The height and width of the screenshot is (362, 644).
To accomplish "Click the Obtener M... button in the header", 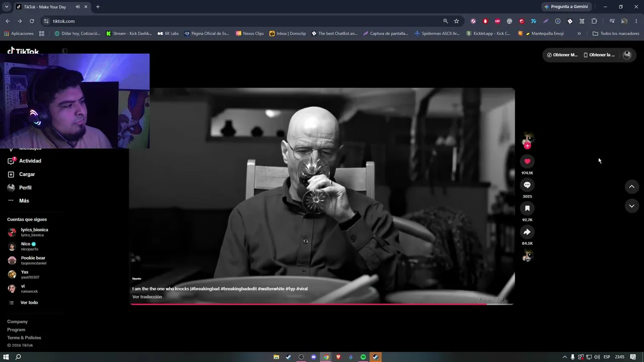I will 562,55.
